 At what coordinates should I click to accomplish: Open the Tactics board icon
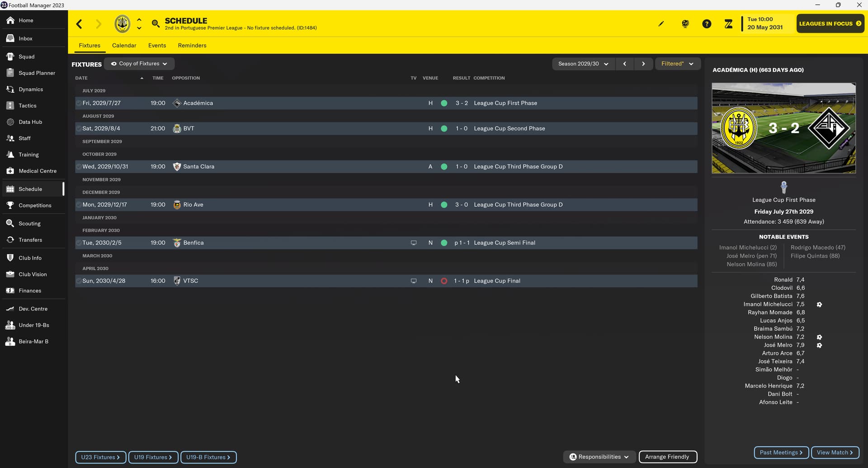pyautogui.click(x=10, y=105)
